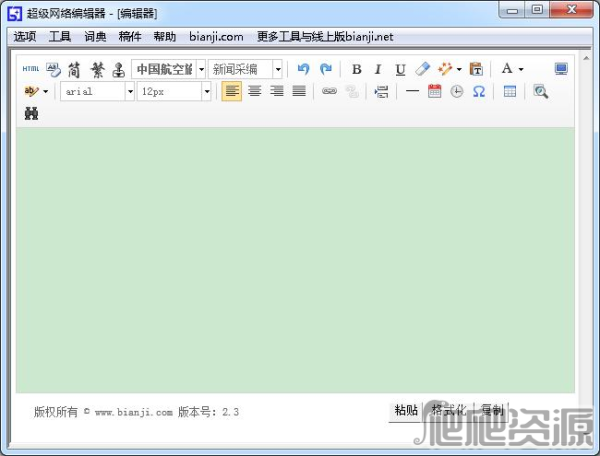The image size is (600, 456).
Task: Insert the current time with clock icon
Action: click(x=457, y=91)
